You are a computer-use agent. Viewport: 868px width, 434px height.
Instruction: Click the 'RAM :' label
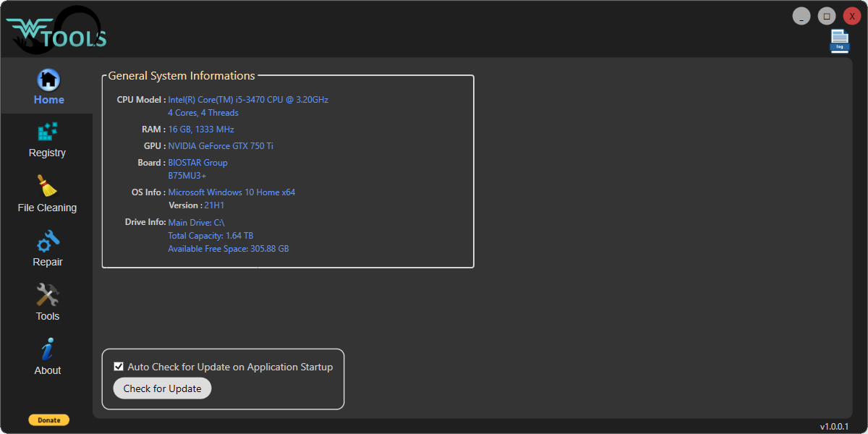click(x=154, y=129)
